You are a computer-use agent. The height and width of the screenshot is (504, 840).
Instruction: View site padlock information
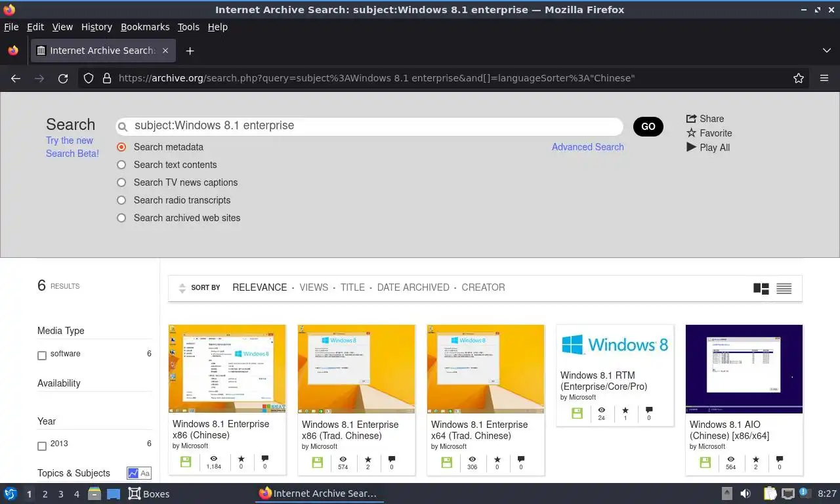coord(107,78)
